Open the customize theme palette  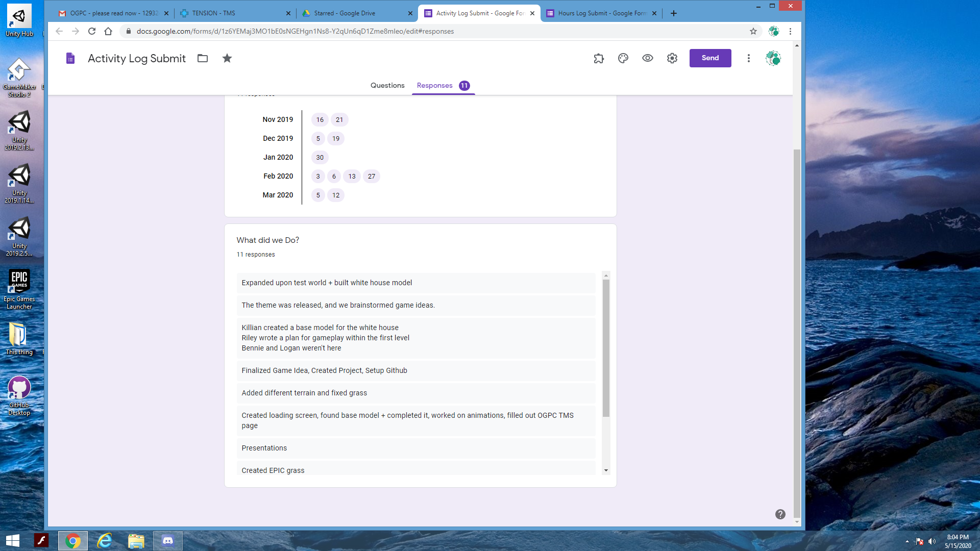(x=623, y=58)
